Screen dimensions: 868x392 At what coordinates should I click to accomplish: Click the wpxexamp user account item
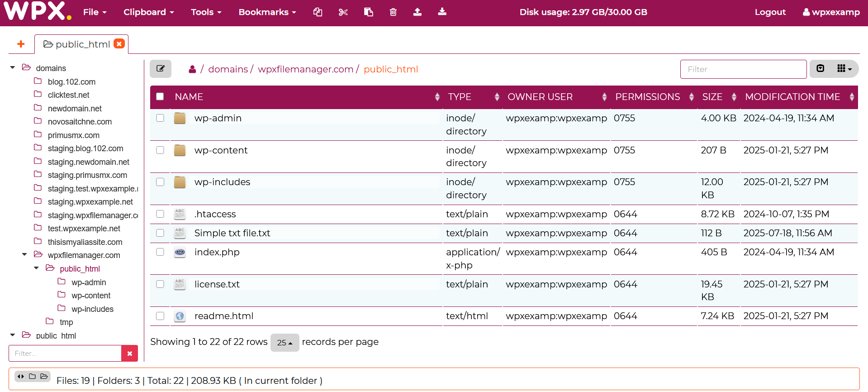[x=831, y=12]
